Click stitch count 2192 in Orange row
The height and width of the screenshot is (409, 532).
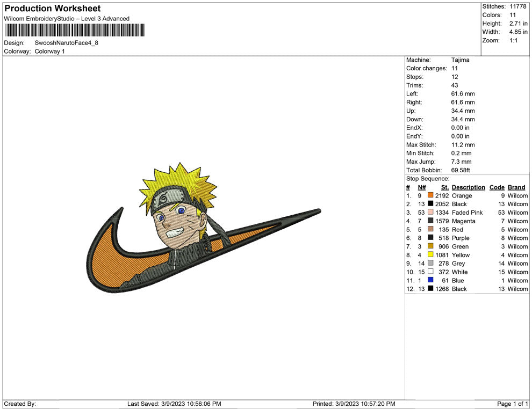tap(442, 195)
